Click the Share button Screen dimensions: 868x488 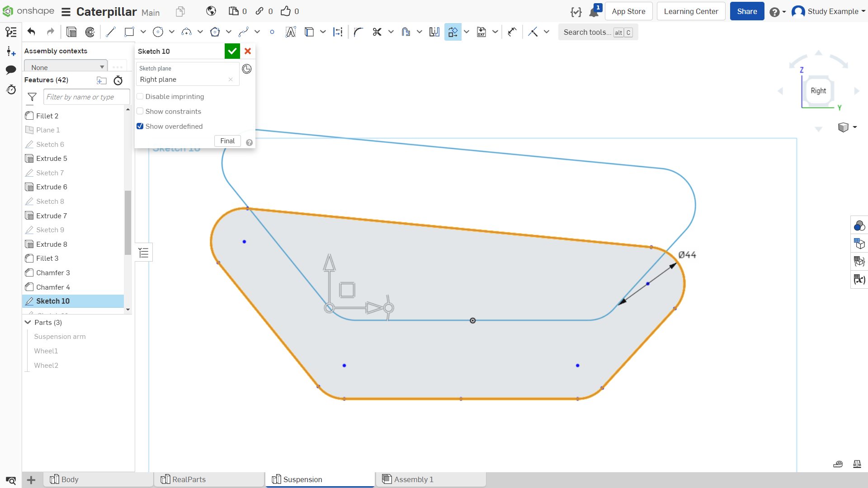click(x=747, y=11)
